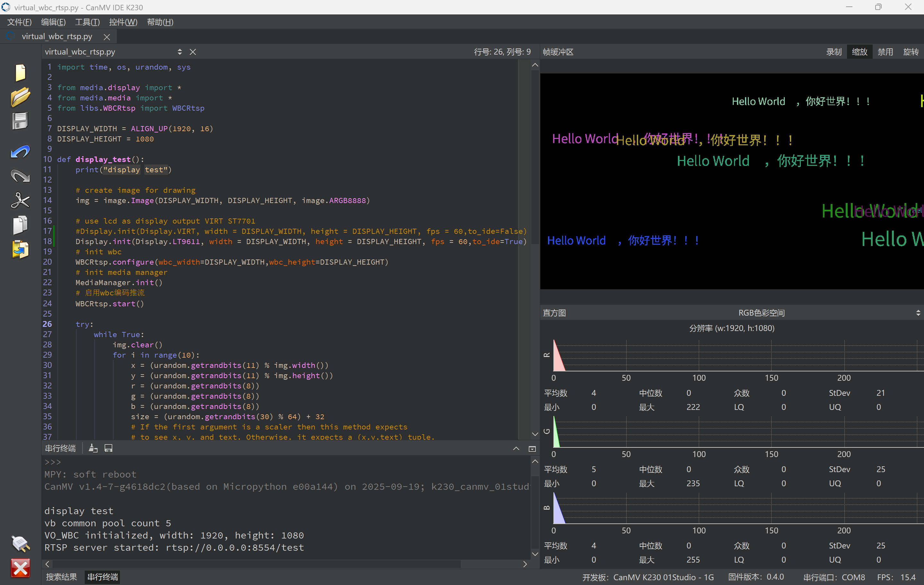This screenshot has height=585, width=924.
Task: Collapse the serial terminal panel chevron
Action: point(516,448)
